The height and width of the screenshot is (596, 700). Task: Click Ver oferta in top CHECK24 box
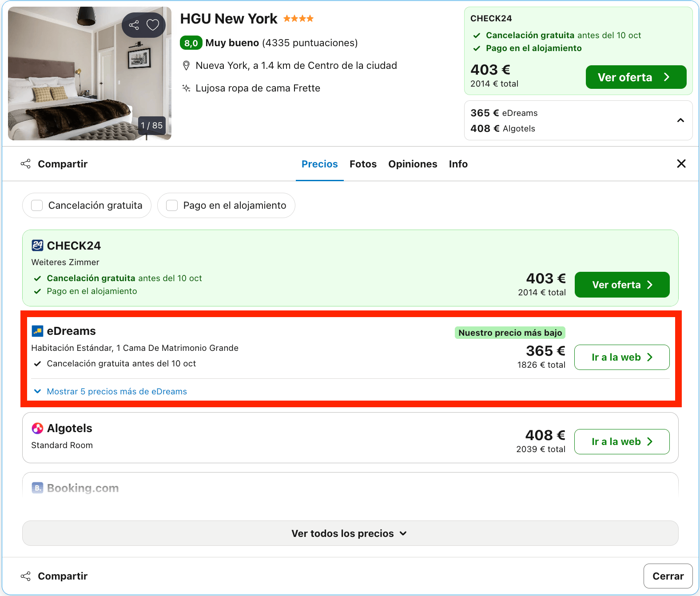[636, 77]
